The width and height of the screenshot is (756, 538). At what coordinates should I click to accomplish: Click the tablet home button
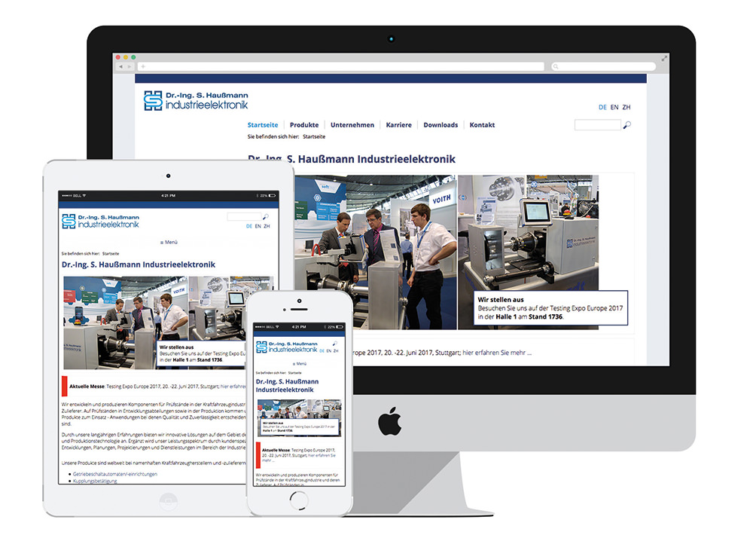click(x=168, y=502)
